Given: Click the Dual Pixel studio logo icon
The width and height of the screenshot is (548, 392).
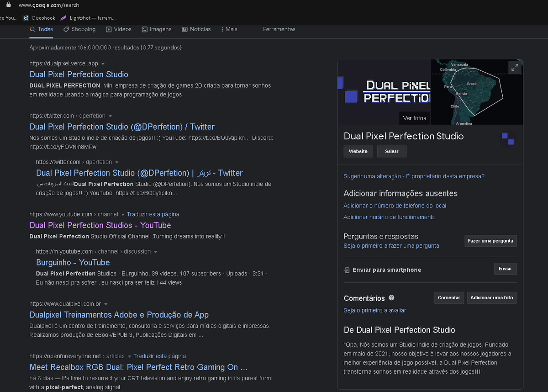Looking at the screenshot, I should [x=508, y=138].
